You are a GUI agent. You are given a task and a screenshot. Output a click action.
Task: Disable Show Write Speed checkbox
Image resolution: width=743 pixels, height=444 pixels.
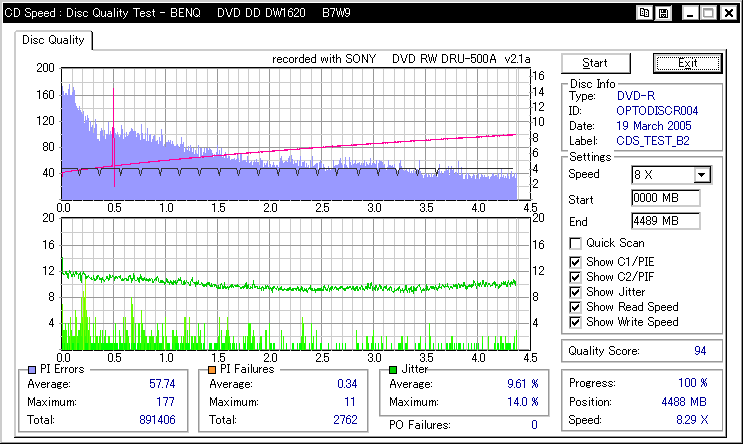pos(575,322)
